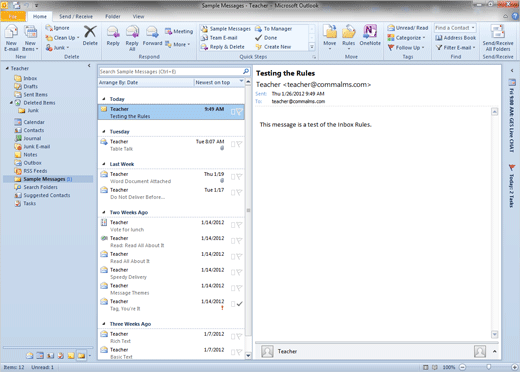Open the Categorize dropdown
Viewport: 520px width, 372px height.
pyautogui.click(x=406, y=38)
